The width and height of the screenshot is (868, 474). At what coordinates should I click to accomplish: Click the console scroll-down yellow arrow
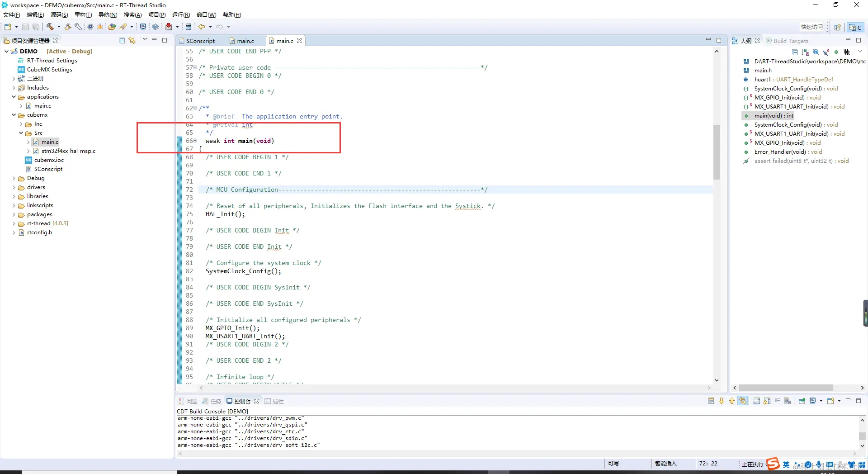click(x=722, y=401)
